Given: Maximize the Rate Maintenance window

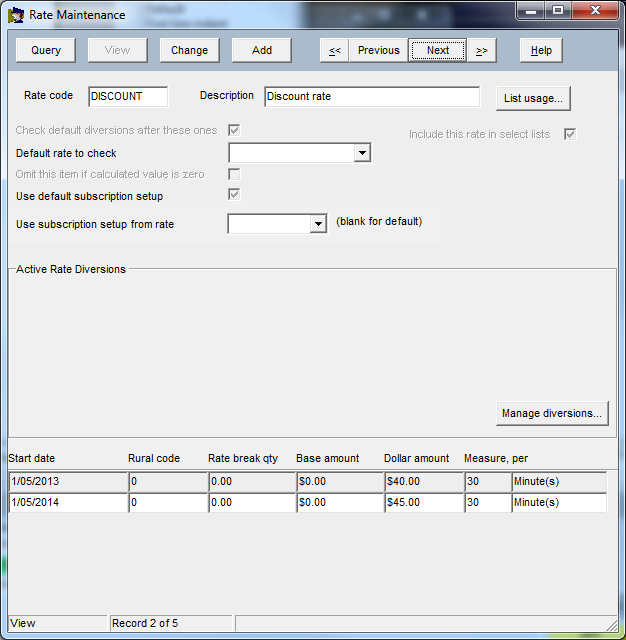Looking at the screenshot, I should [558, 11].
